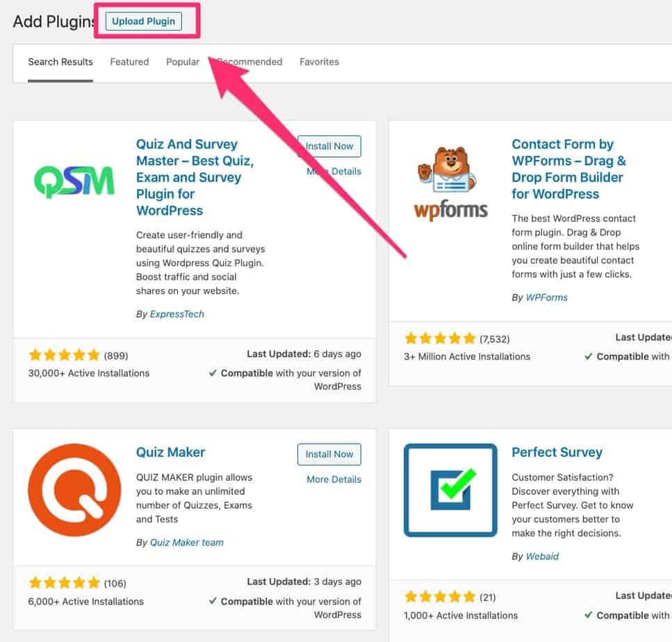This screenshot has height=642, width=672.
Task: Visit author WPForms link
Action: click(x=546, y=297)
